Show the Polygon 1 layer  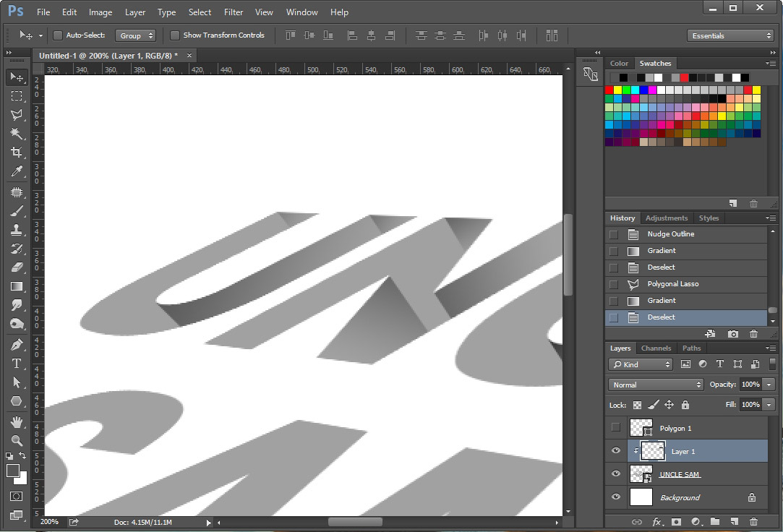pyautogui.click(x=615, y=427)
